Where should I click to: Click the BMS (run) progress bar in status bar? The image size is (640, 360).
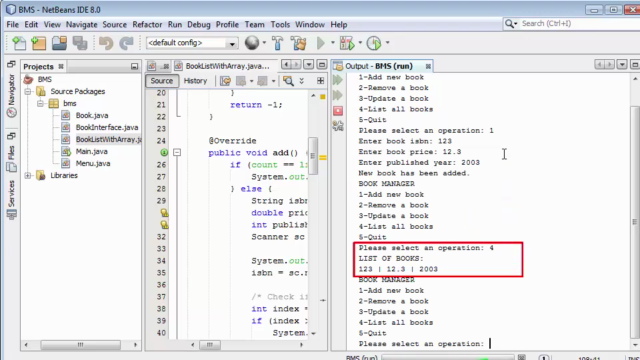[x=447, y=358]
